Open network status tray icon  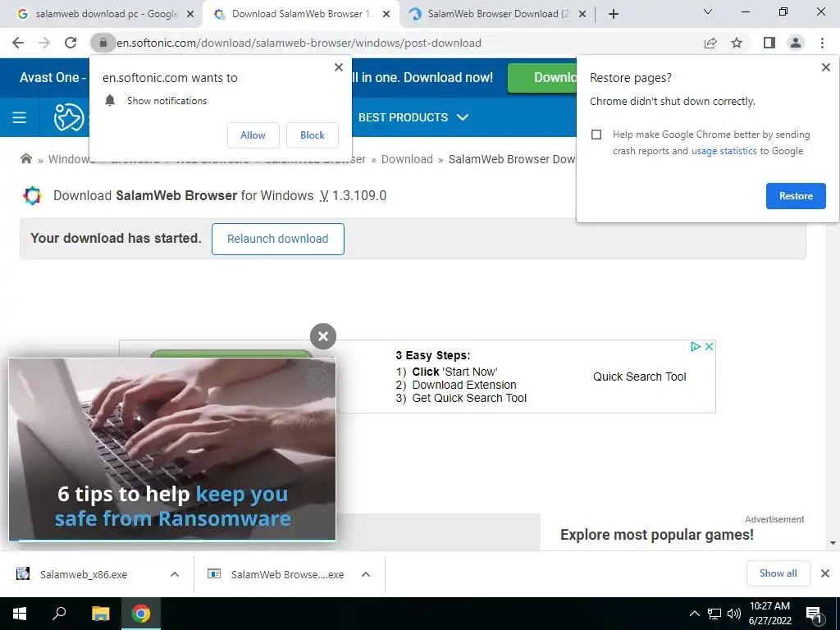tap(714, 614)
